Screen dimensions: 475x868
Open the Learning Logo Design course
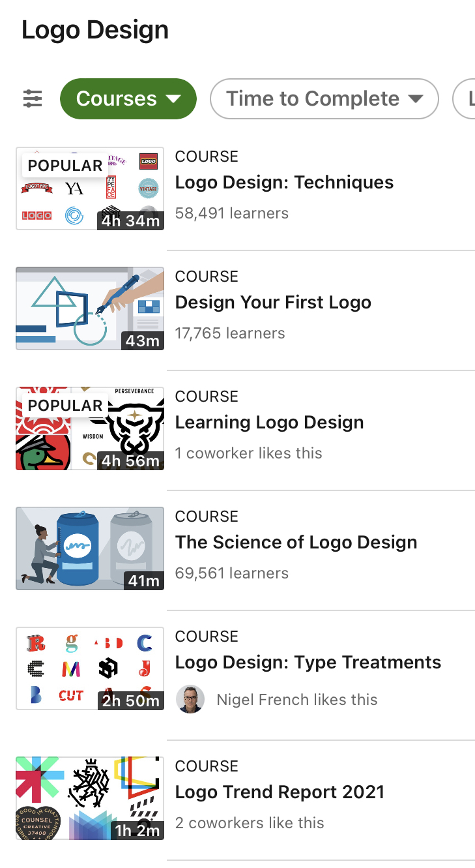[269, 422]
